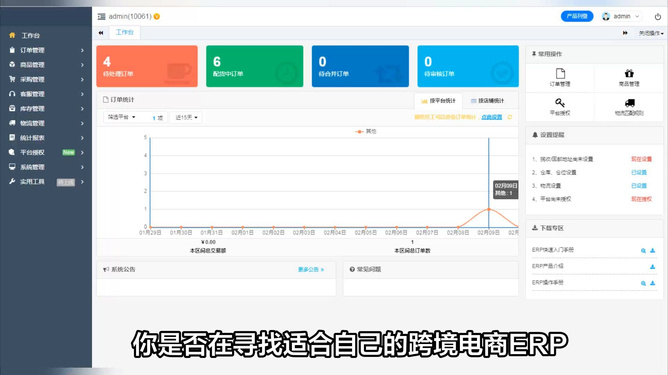
Task: Click the 点此设置 link
Action: 492,117
